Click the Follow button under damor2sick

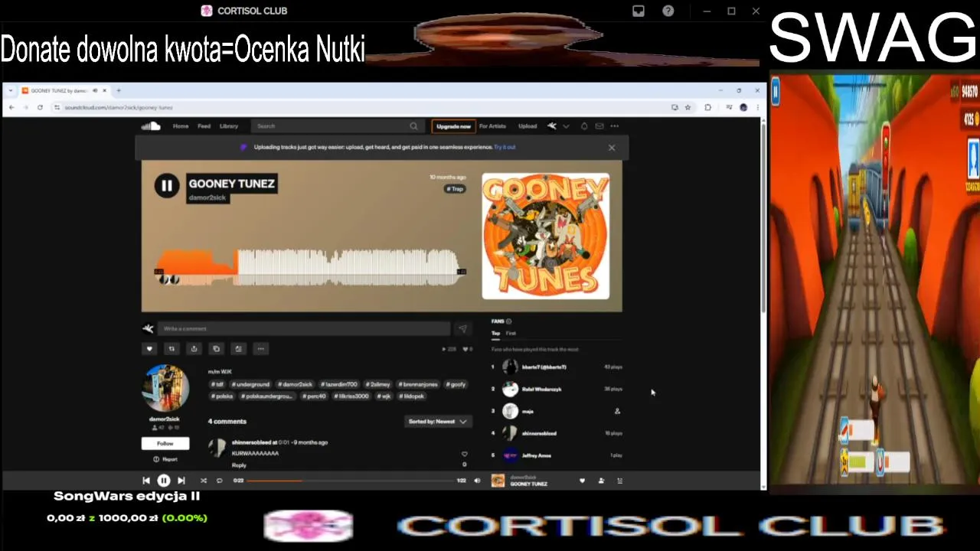click(165, 444)
